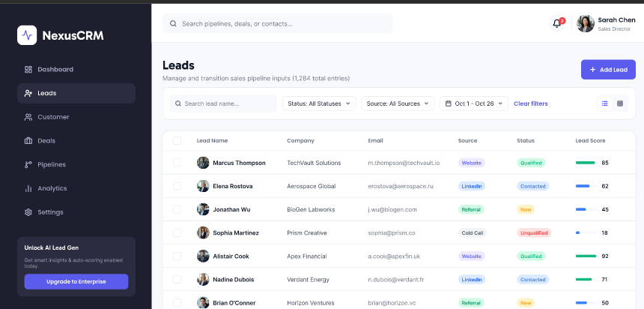Open the Oct 1 - Oct 26 date dropdown

[474, 103]
